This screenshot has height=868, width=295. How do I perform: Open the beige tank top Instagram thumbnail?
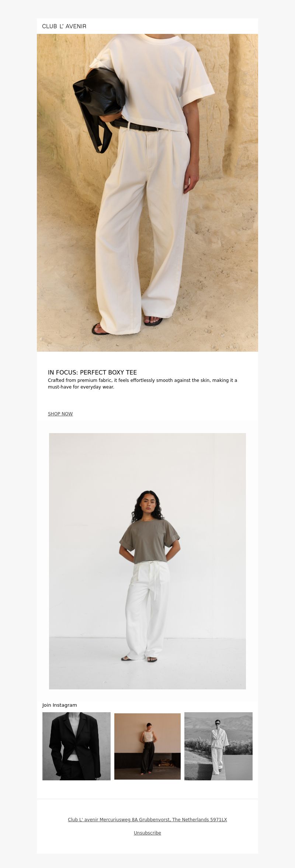[147, 746]
